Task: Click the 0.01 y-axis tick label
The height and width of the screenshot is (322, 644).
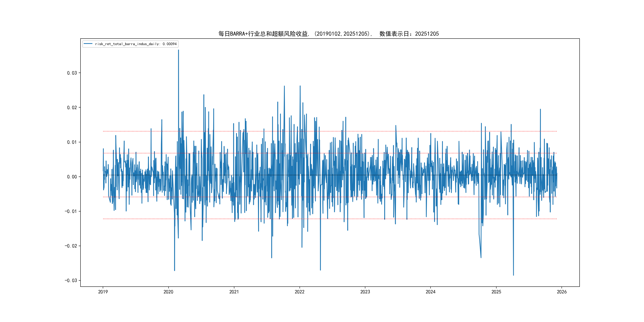Action: [x=72, y=142]
